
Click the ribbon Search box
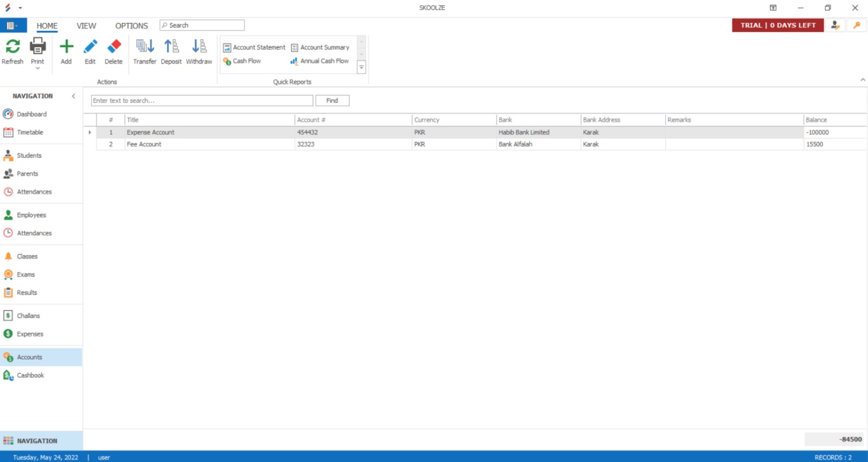[x=202, y=25]
